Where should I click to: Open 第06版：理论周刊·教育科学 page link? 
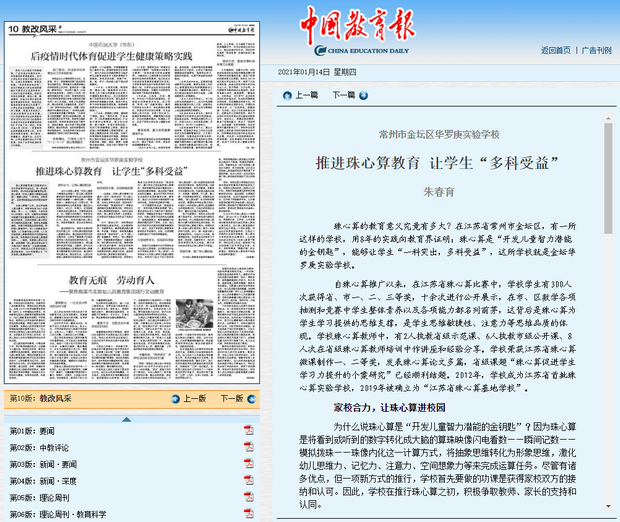(x=58, y=514)
